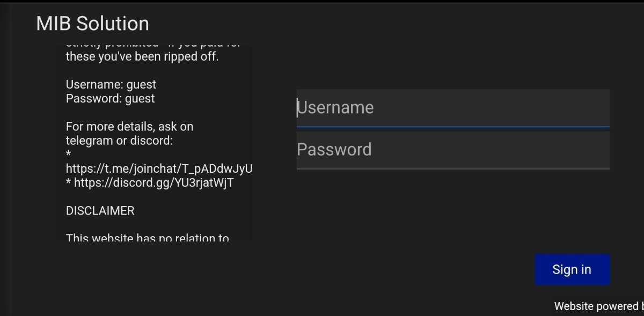Click "This website has no relation to" text
Image resolution: width=644 pixels, height=316 pixels.
(x=147, y=238)
